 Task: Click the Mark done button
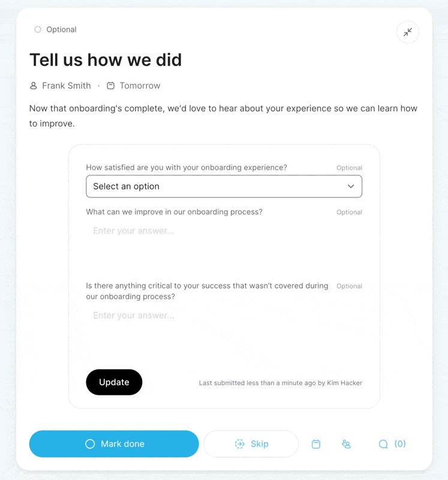114,444
